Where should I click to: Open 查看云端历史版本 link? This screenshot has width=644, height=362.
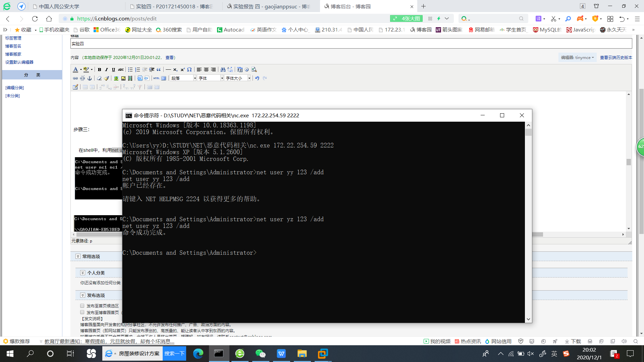click(x=616, y=58)
